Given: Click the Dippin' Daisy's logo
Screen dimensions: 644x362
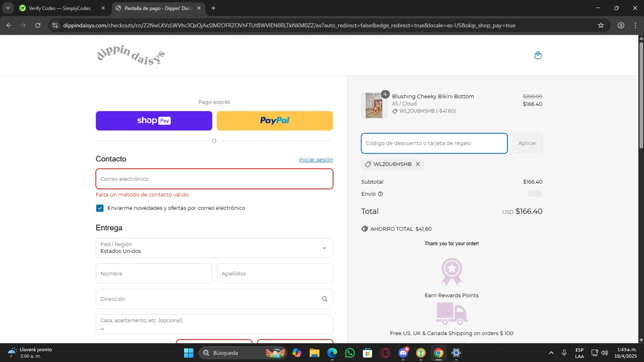Looking at the screenshot, I should pyautogui.click(x=131, y=55).
